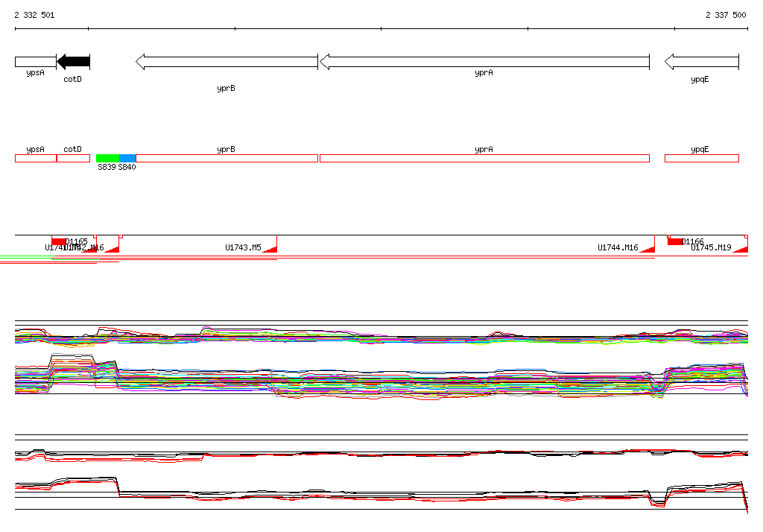Click the blue S840 segment

point(127,158)
